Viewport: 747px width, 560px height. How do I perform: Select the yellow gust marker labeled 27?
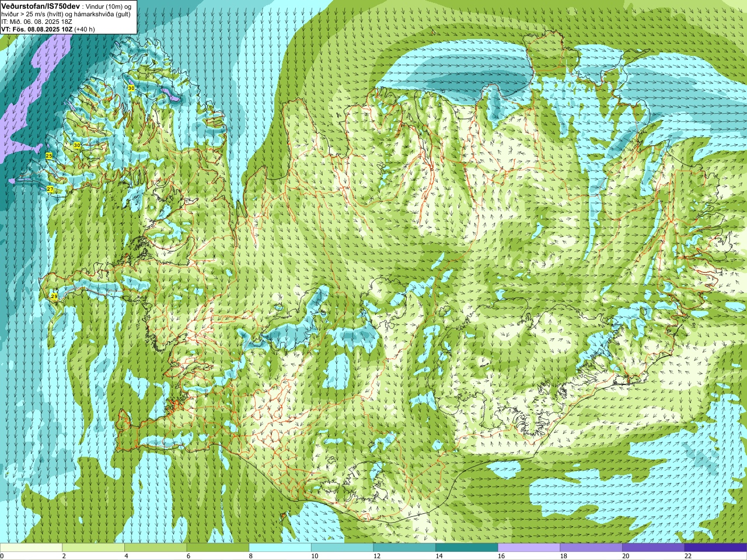(50, 189)
